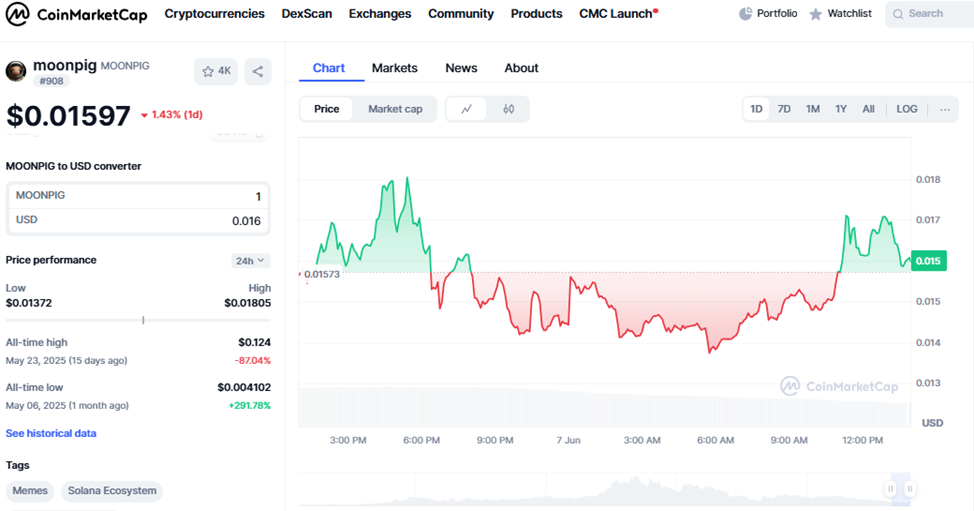This screenshot has width=974, height=511.
Task: Click the Memes tag
Action: (x=30, y=491)
